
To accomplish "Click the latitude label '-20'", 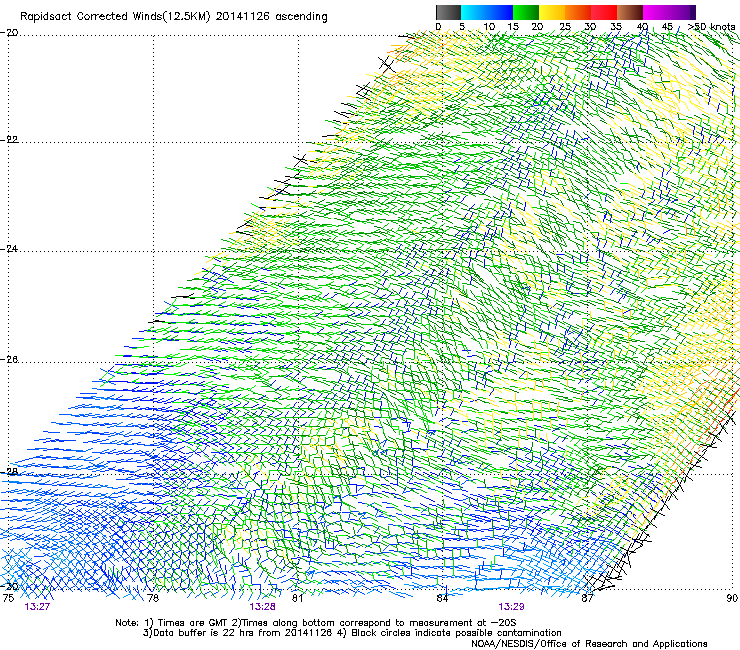I will click(9, 33).
